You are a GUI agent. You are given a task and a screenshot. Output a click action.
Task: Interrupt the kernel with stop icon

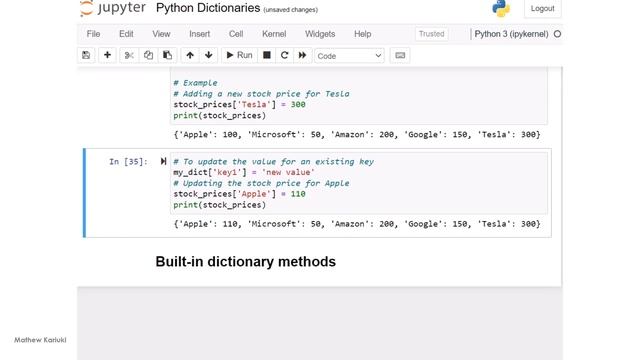tap(267, 55)
